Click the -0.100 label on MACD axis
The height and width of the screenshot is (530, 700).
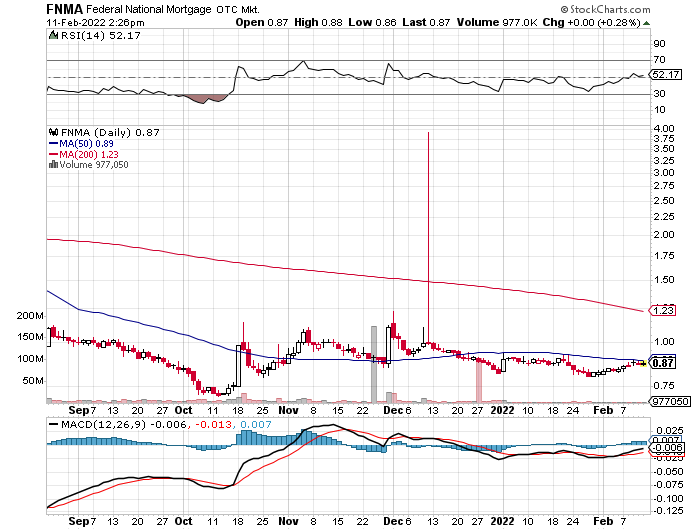(x=669, y=499)
